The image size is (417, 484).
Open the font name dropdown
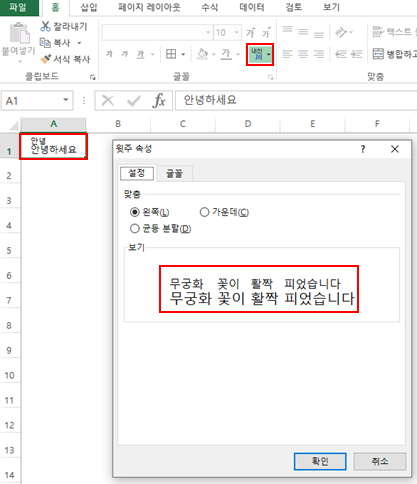208,33
